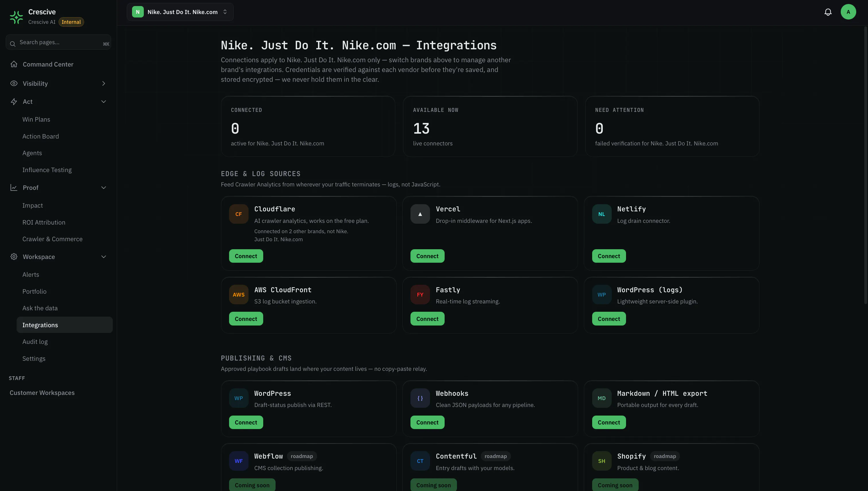This screenshot has width=868, height=491.
Task: Open notifications bell
Action: tap(828, 12)
